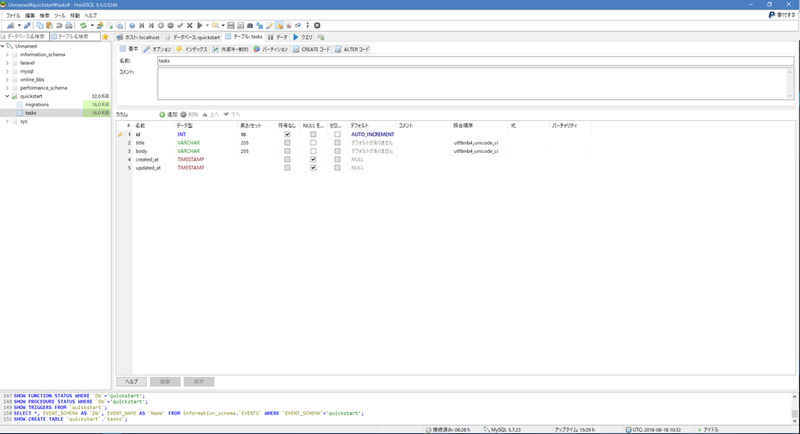Click the first-record navigation toolbar icon

point(142,25)
